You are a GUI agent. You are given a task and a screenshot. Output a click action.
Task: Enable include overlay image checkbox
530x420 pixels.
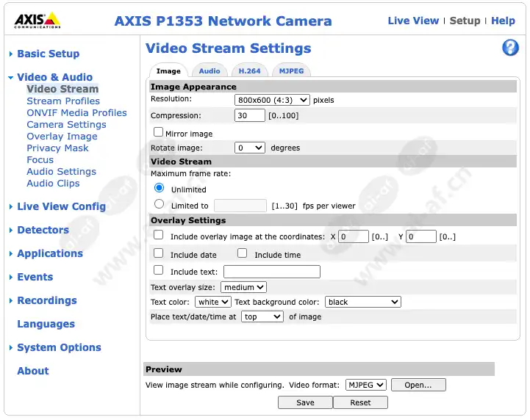[x=158, y=235]
